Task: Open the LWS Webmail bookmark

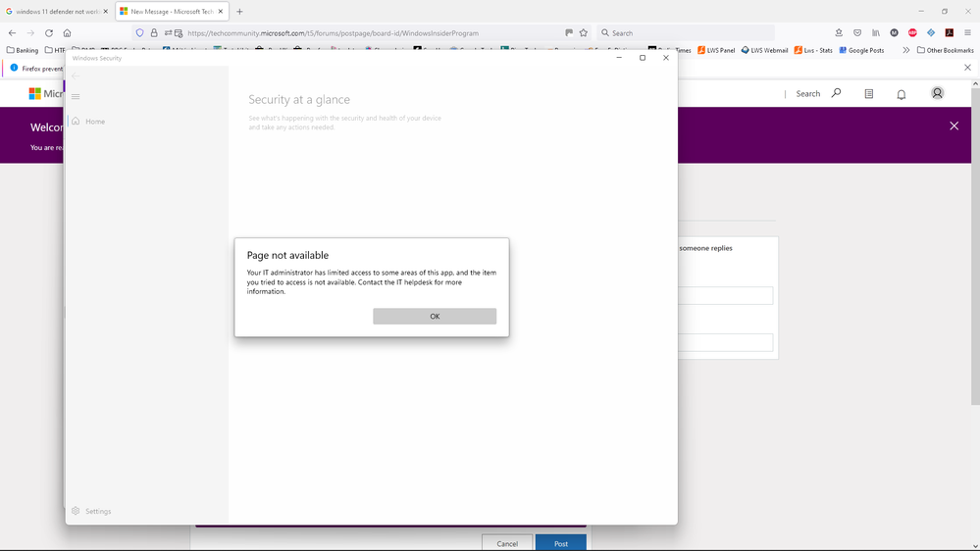Action: (764, 50)
